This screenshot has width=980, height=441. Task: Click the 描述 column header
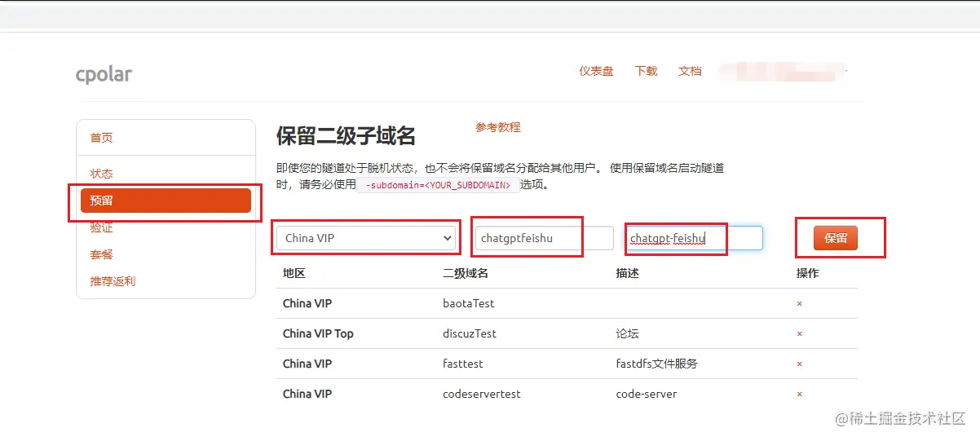pos(628,273)
